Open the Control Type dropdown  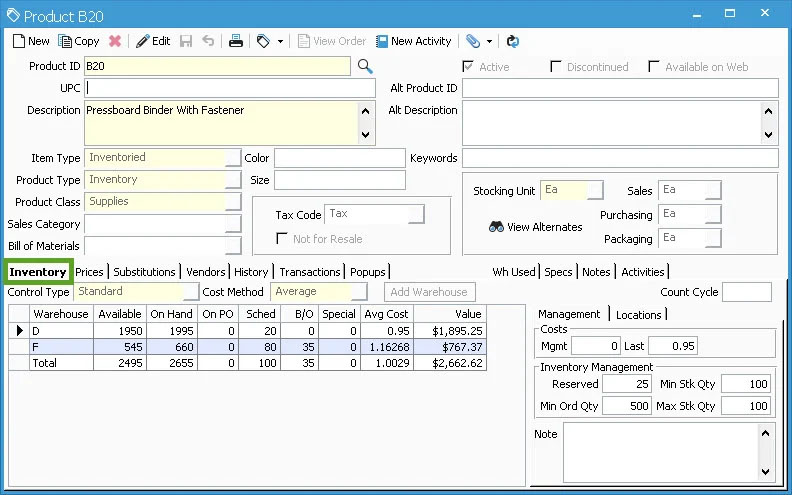pyautogui.click(x=191, y=292)
